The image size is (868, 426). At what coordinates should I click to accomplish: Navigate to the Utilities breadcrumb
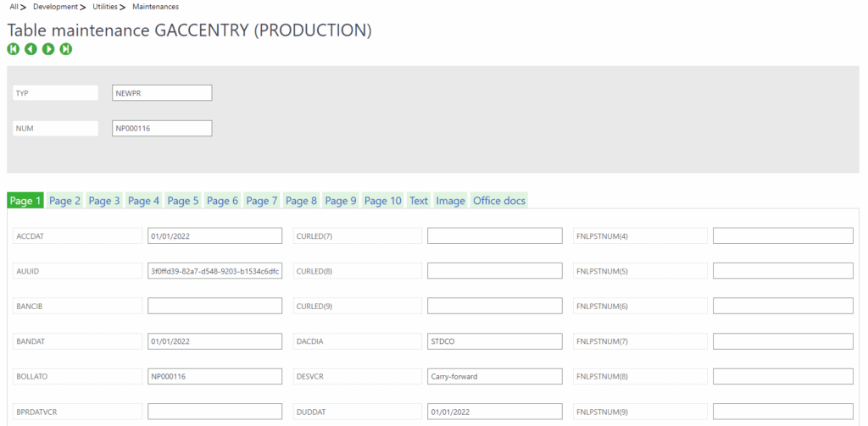tap(105, 7)
